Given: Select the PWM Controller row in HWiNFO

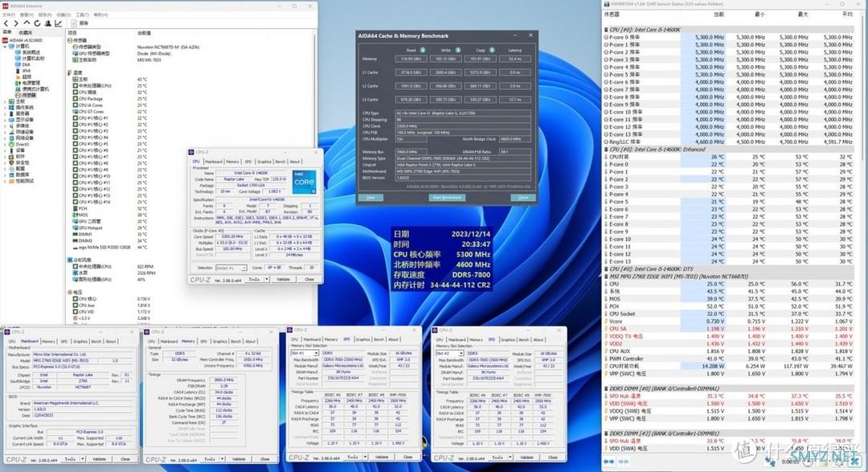Looking at the screenshot, I should [x=730, y=359].
